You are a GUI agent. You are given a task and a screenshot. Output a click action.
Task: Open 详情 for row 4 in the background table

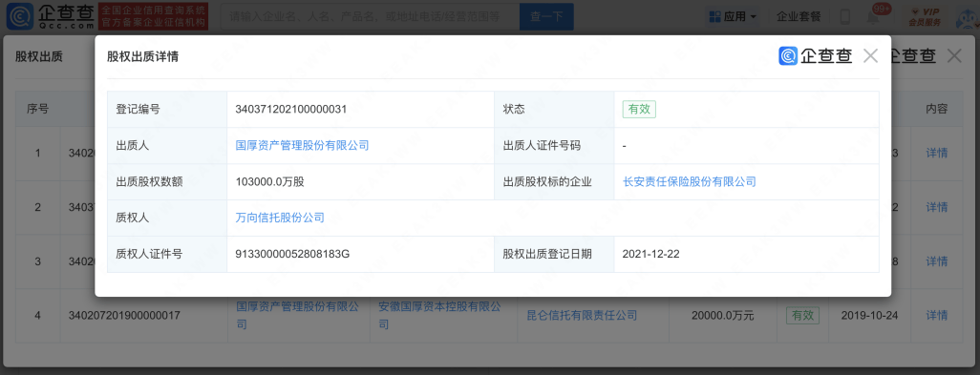[x=937, y=315]
